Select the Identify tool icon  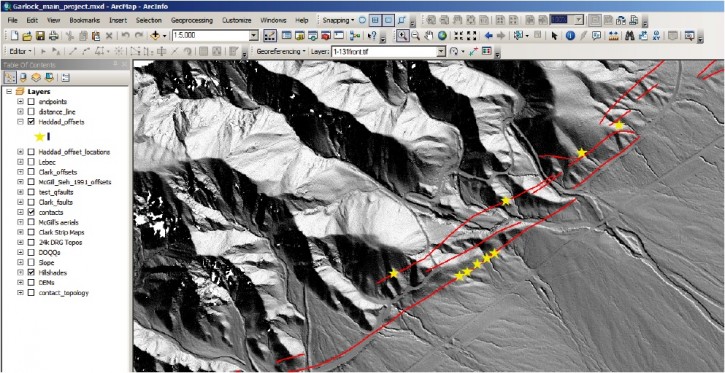click(x=570, y=36)
